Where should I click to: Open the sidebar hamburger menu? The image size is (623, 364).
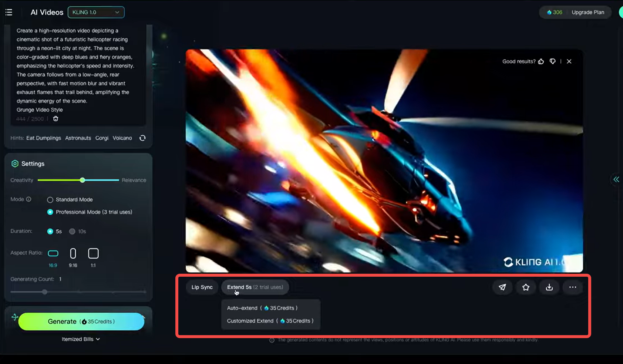click(9, 12)
